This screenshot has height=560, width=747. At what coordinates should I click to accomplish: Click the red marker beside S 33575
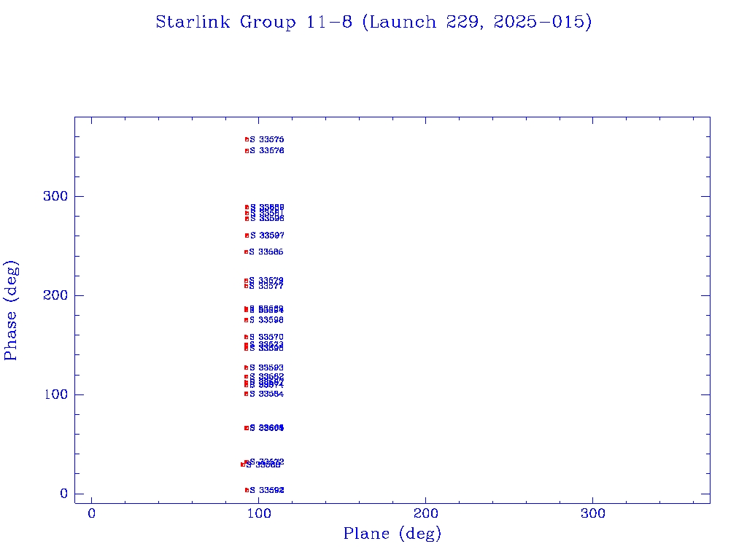pyautogui.click(x=247, y=139)
